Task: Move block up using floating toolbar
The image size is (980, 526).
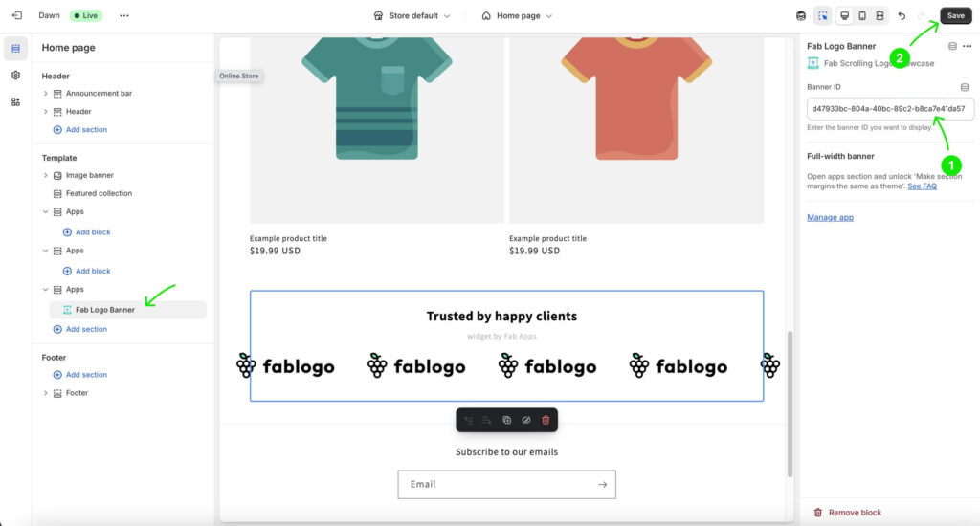Action: tap(468, 421)
